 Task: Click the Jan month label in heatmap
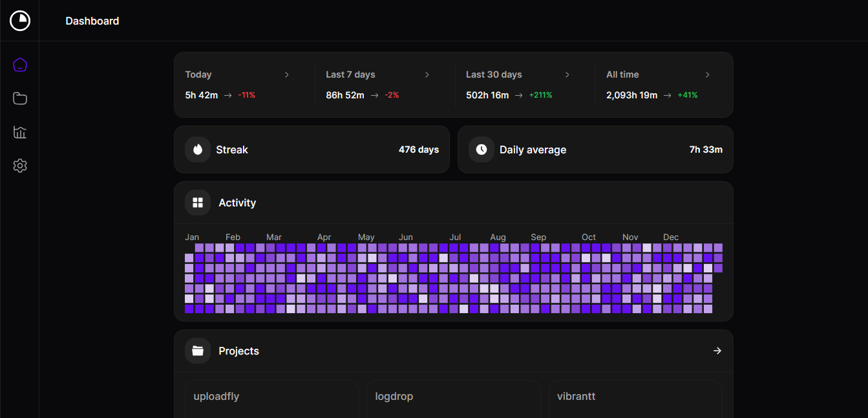coord(192,237)
